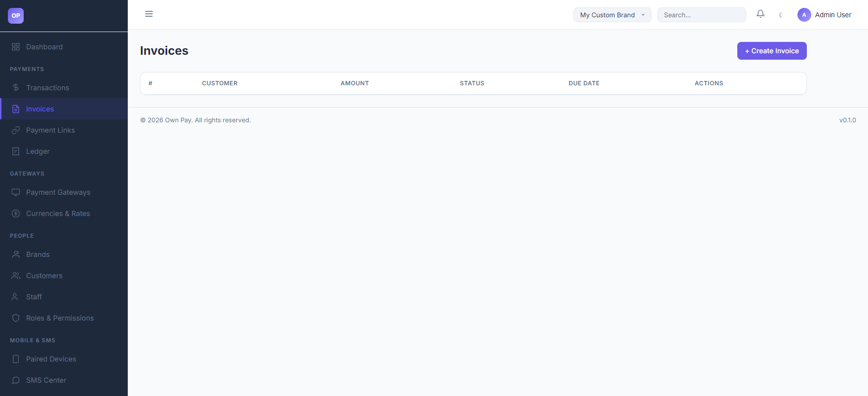Go to Brands page
Viewport: 868px width, 396px height.
tap(64, 254)
